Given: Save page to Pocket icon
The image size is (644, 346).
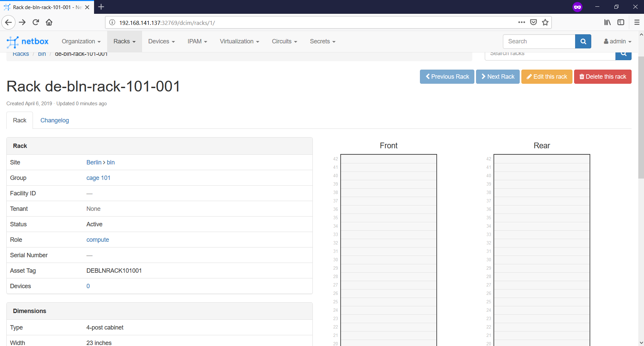Looking at the screenshot, I should (533, 22).
